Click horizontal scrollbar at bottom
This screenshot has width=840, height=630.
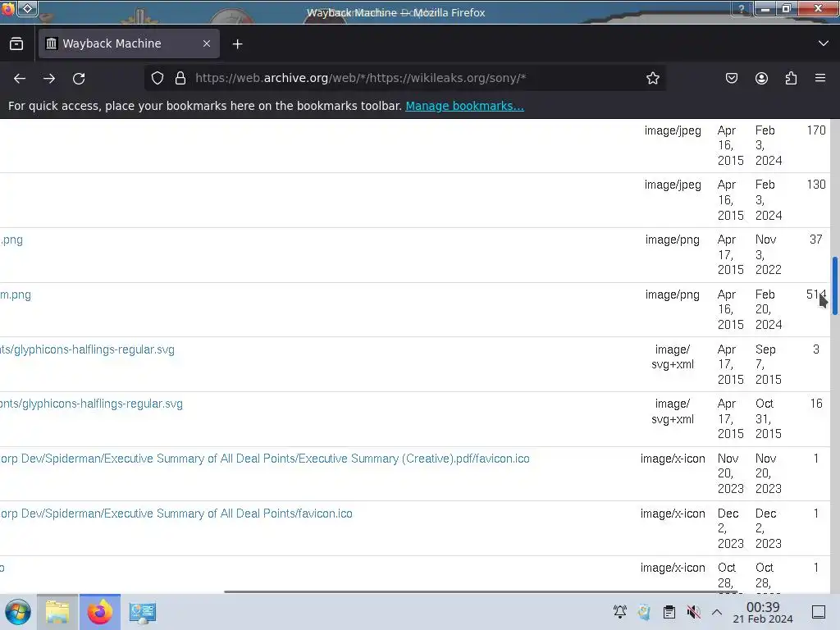481,591
